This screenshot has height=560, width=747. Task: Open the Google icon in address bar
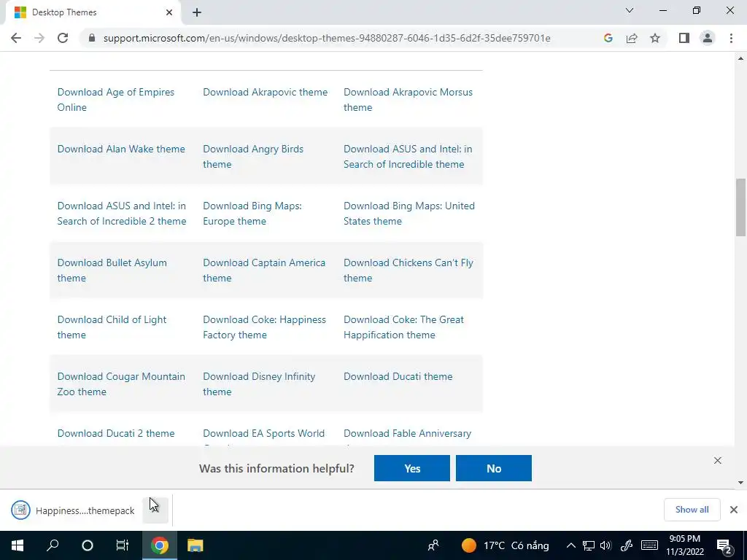(x=608, y=38)
